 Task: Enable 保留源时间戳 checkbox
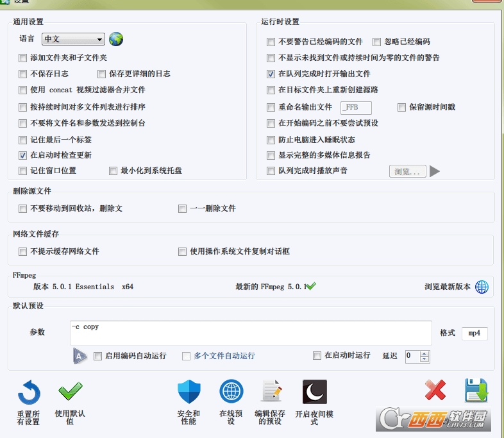point(401,107)
